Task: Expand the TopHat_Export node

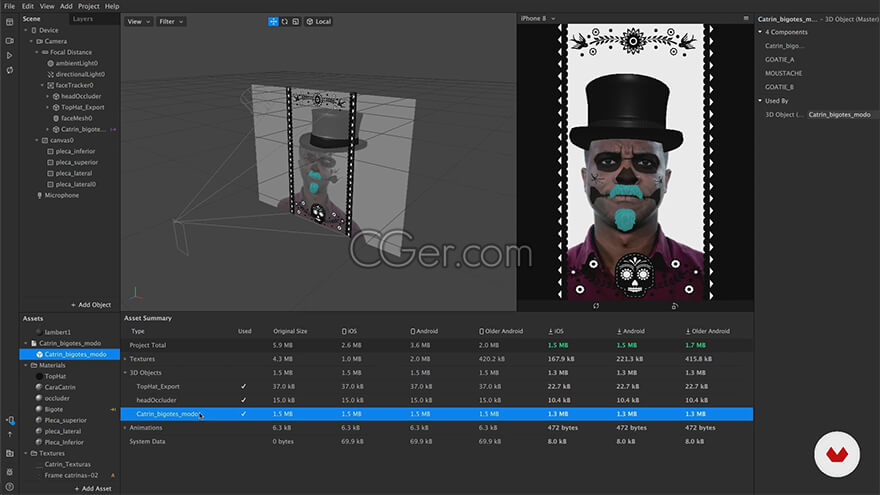Action: (48, 107)
